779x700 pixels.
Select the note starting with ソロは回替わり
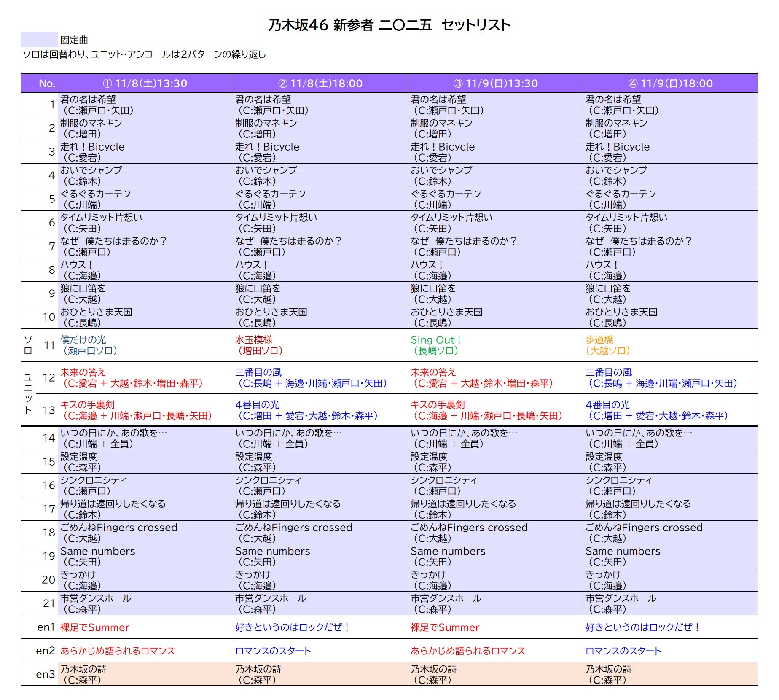(x=144, y=54)
